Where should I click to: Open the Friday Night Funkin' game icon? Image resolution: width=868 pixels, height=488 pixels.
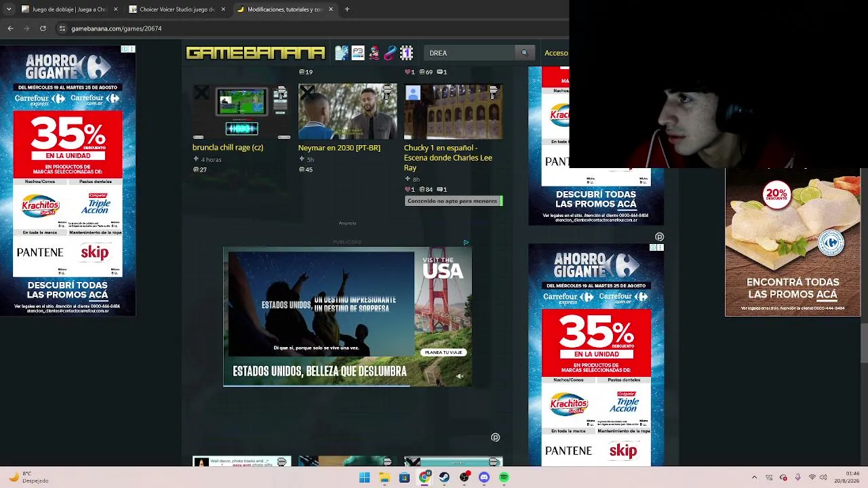(374, 53)
